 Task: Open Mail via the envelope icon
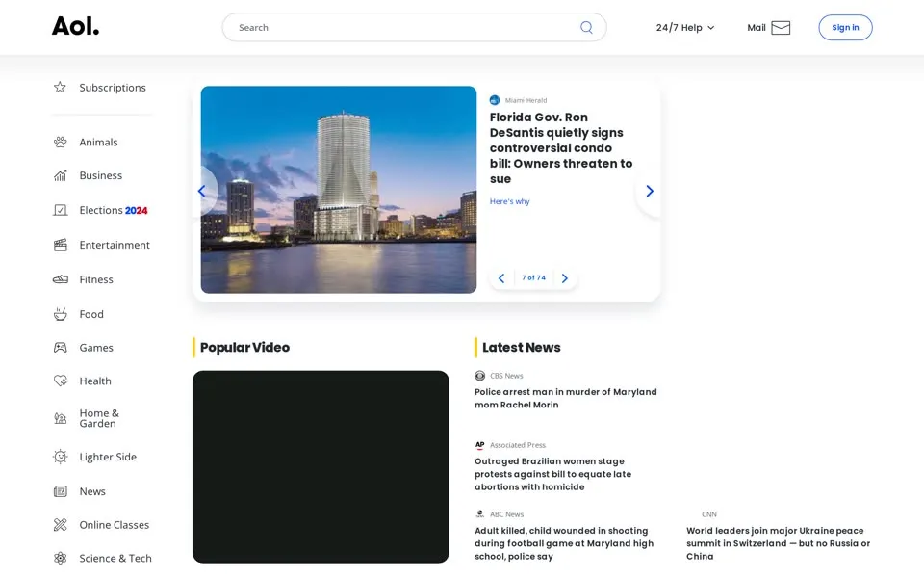point(781,28)
